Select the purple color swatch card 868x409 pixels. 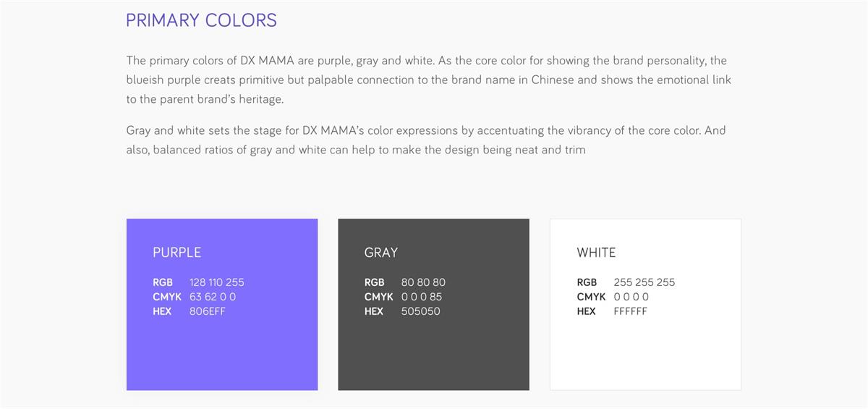[221, 355]
